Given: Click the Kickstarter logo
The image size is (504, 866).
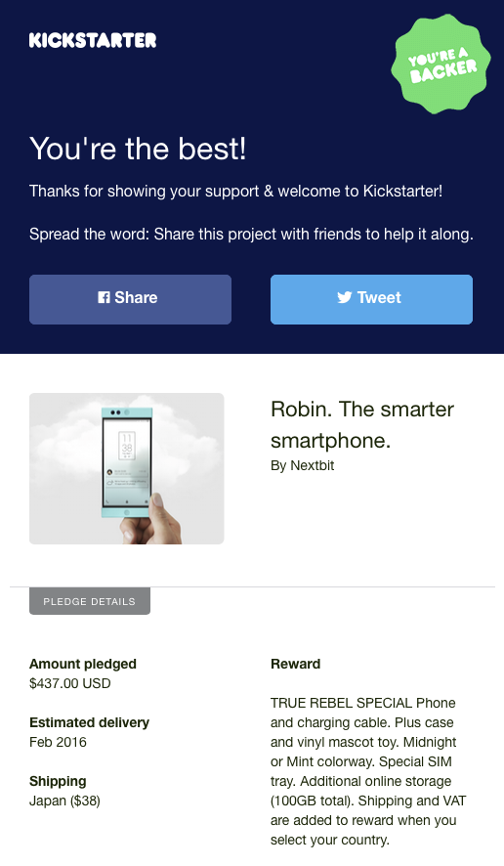Looking at the screenshot, I should tap(93, 40).
